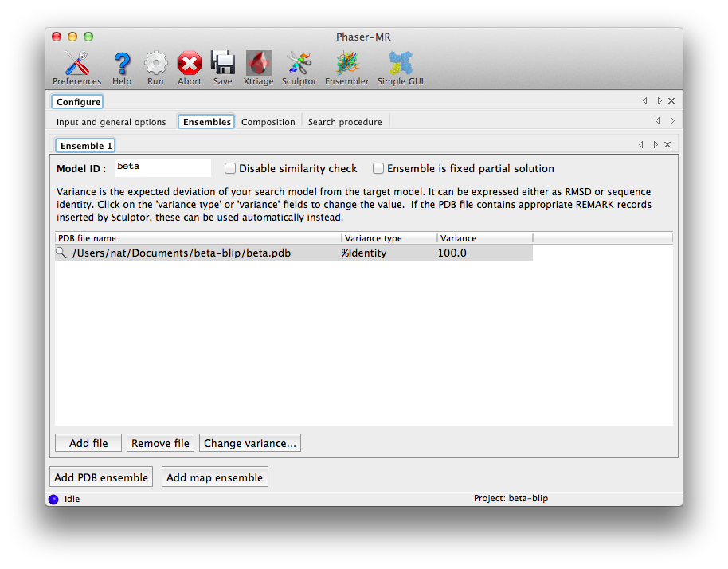Switch to the Composition tab

pyautogui.click(x=268, y=121)
